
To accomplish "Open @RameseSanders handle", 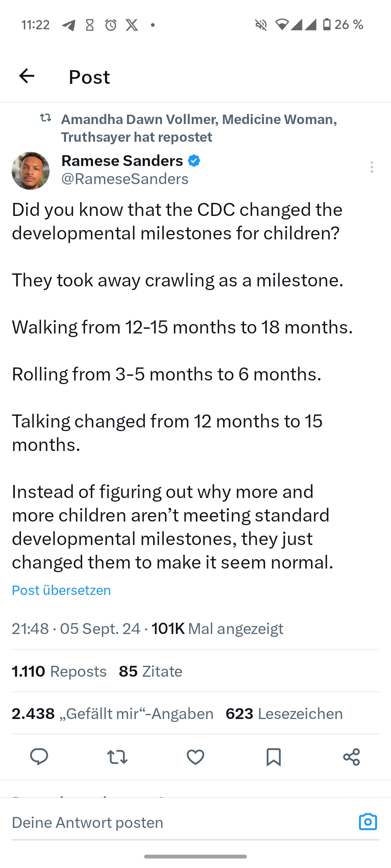I will coord(125,179).
